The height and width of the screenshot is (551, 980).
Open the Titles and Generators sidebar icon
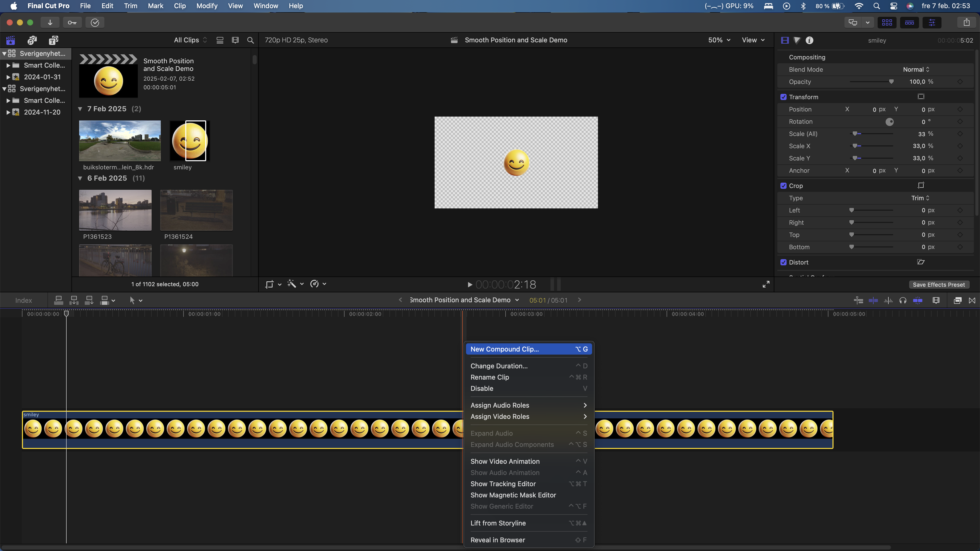(x=53, y=40)
